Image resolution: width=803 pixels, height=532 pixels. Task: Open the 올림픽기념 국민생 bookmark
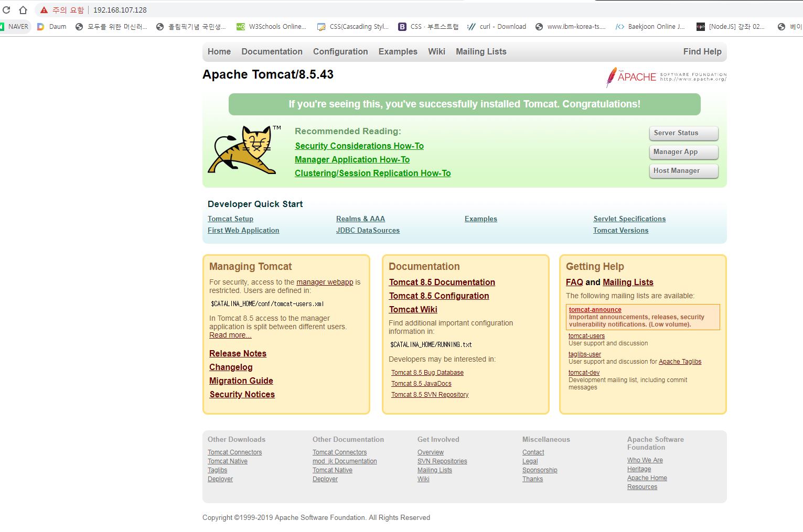(191, 27)
